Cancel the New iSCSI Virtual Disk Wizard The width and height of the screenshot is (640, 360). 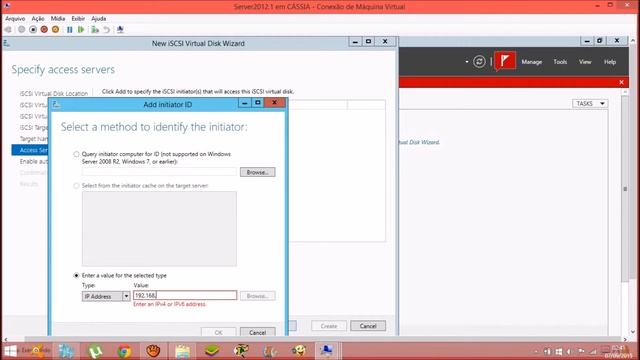[368, 326]
